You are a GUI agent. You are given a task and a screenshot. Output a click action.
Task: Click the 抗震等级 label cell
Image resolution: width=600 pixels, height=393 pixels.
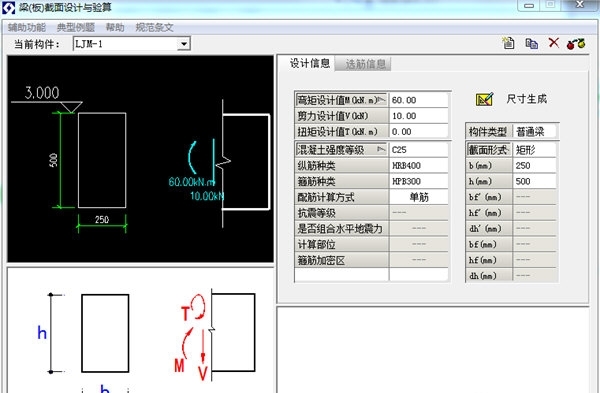coord(342,213)
